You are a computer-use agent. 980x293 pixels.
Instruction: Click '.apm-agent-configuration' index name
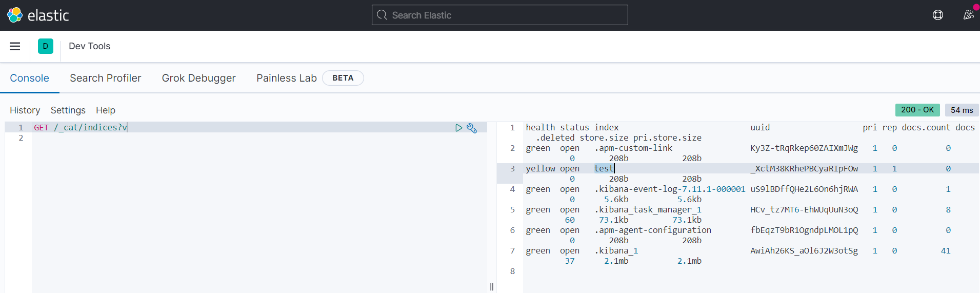[x=653, y=230]
